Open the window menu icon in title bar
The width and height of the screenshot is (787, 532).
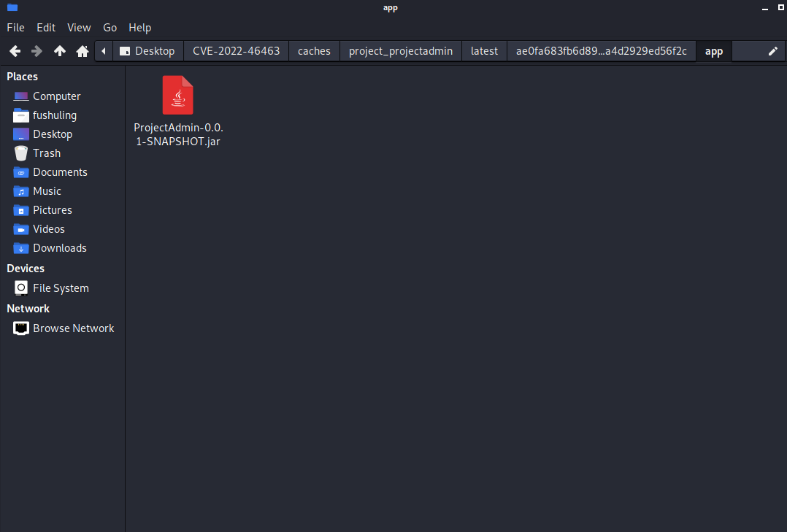click(12, 8)
